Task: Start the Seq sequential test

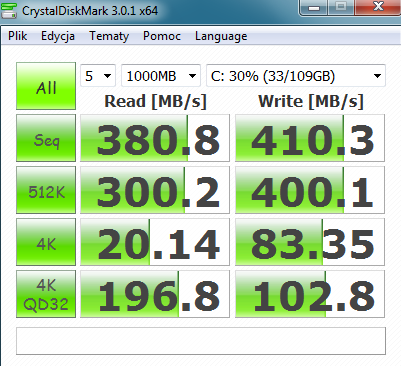Action: (46, 138)
